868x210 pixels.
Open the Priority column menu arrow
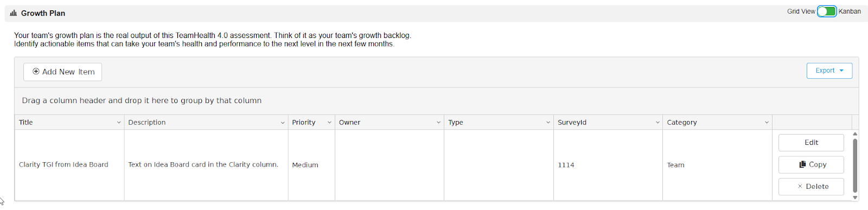coord(329,123)
